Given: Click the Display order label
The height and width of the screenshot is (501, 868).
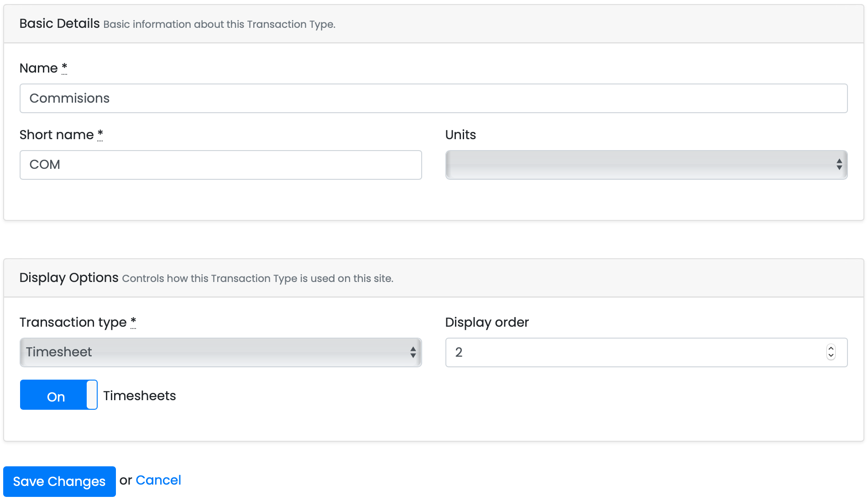Looking at the screenshot, I should click(x=487, y=323).
